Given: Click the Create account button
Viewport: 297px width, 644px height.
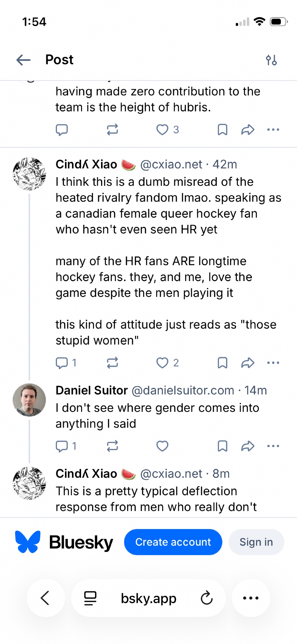Looking at the screenshot, I should (173, 542).
